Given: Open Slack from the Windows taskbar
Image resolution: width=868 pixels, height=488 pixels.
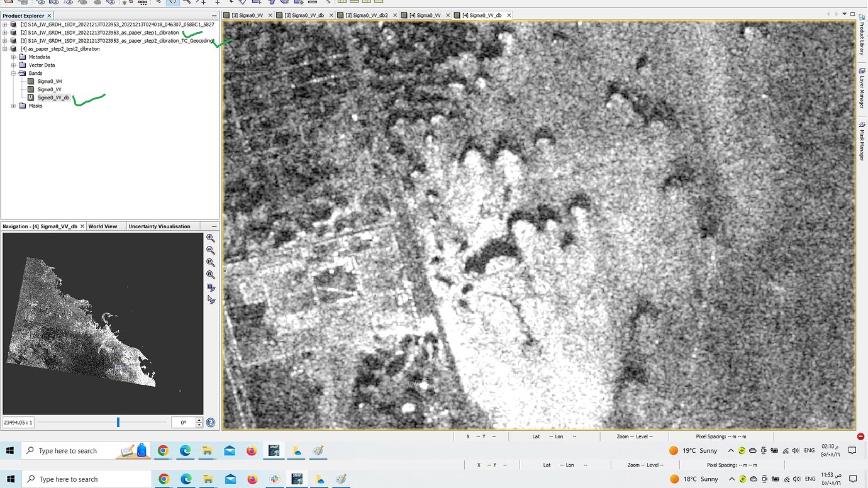Looking at the screenshot, I should pos(275,479).
